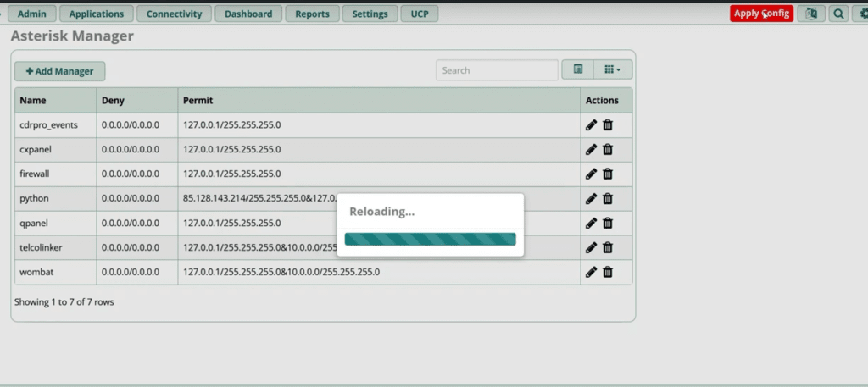The width and height of the screenshot is (868, 387).
Task: Open the gear settings icon top right
Action: [861, 14]
